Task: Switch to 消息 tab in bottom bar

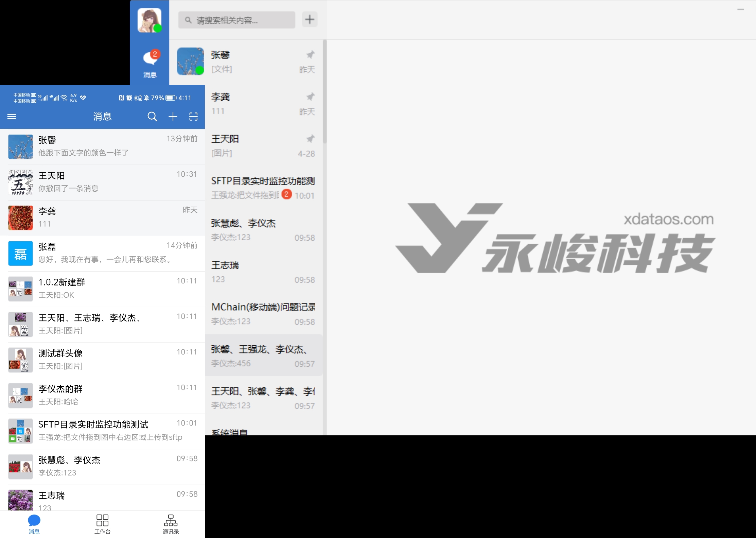Action: coord(34,524)
